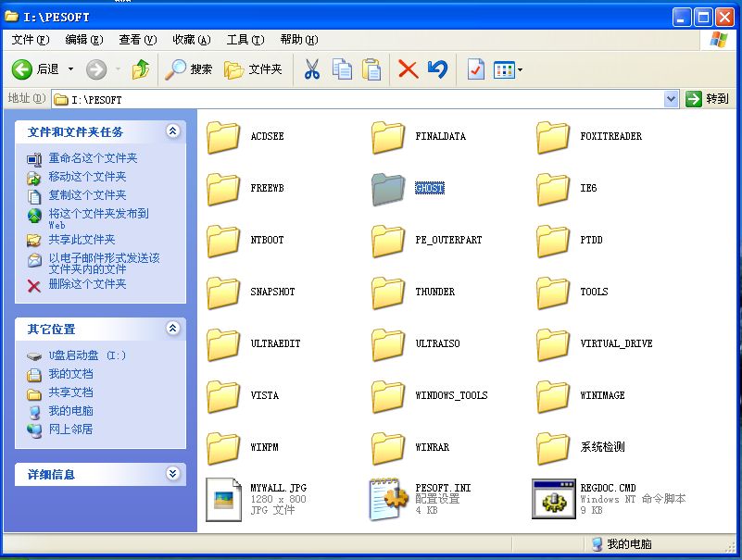The height and width of the screenshot is (560, 742).
Task: Click the Go (转到) button
Action: pyautogui.click(x=708, y=99)
